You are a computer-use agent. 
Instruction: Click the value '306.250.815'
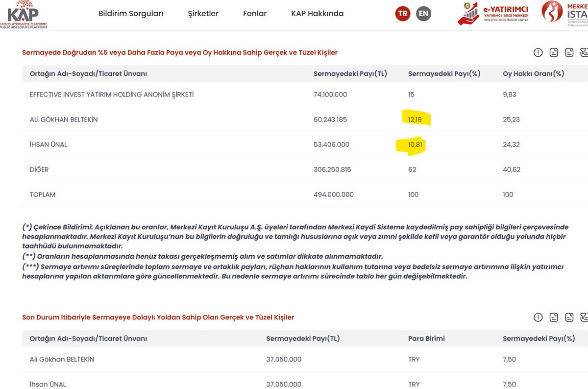tap(332, 170)
